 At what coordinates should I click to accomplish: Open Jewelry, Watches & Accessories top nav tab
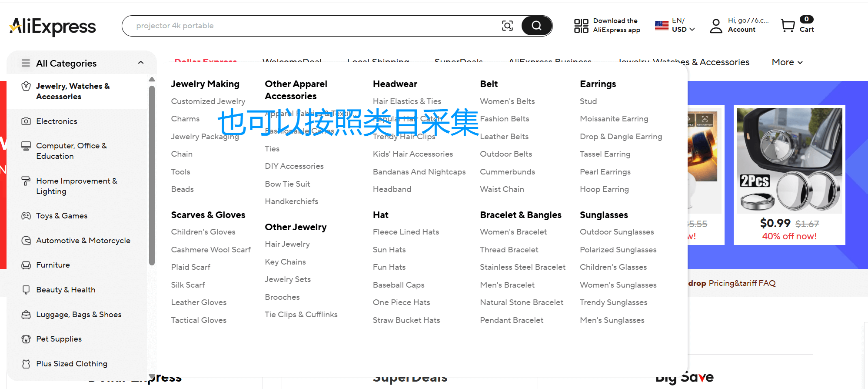pos(683,62)
